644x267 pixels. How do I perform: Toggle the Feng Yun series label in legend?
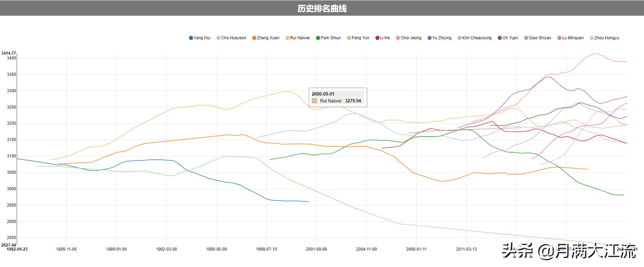click(360, 38)
